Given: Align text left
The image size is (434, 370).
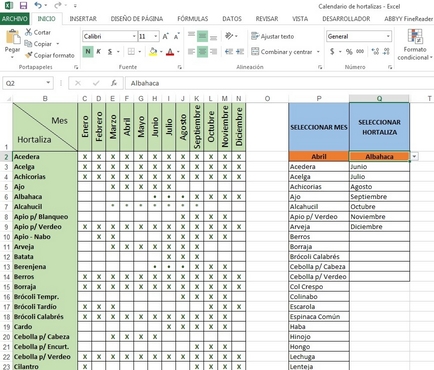Looking at the screenshot, I should click(191, 52).
